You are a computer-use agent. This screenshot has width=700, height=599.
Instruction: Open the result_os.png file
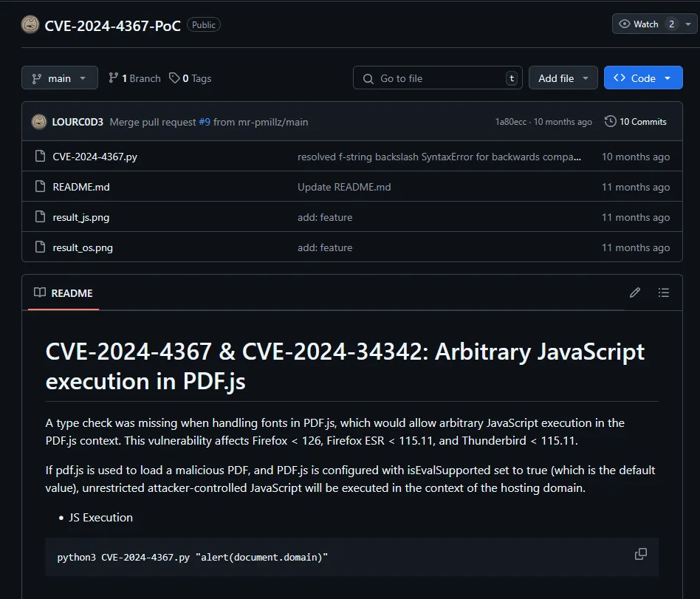(x=83, y=248)
